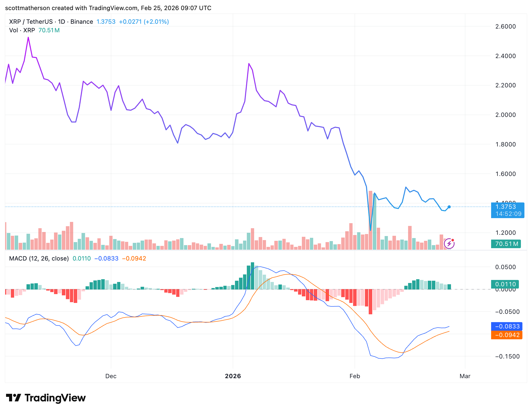The image size is (532, 413).
Task: Click the Feb label on the time axis
Action: click(x=355, y=376)
